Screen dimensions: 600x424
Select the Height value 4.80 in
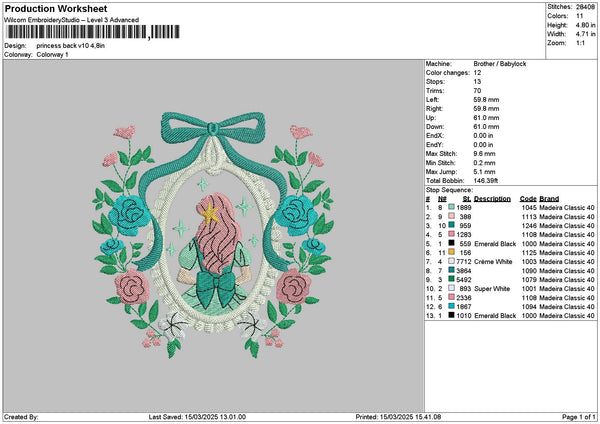pyautogui.click(x=585, y=25)
